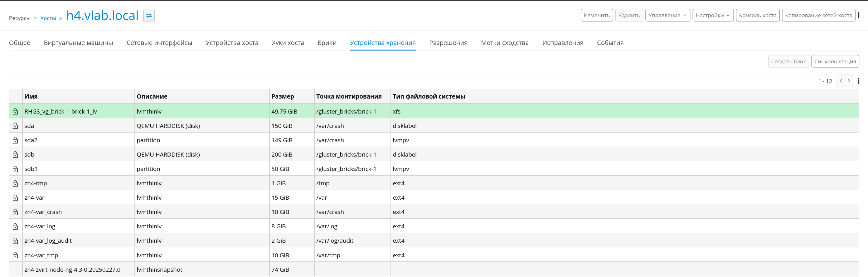This screenshot has height=277, width=868.
Task: Switch to Виртуальные машины tab
Action: coord(78,43)
